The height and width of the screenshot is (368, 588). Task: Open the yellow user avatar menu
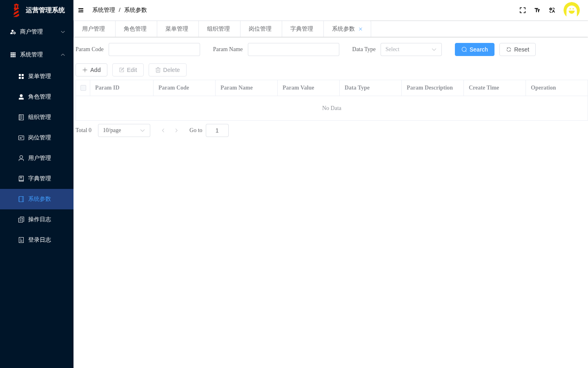[x=572, y=10]
